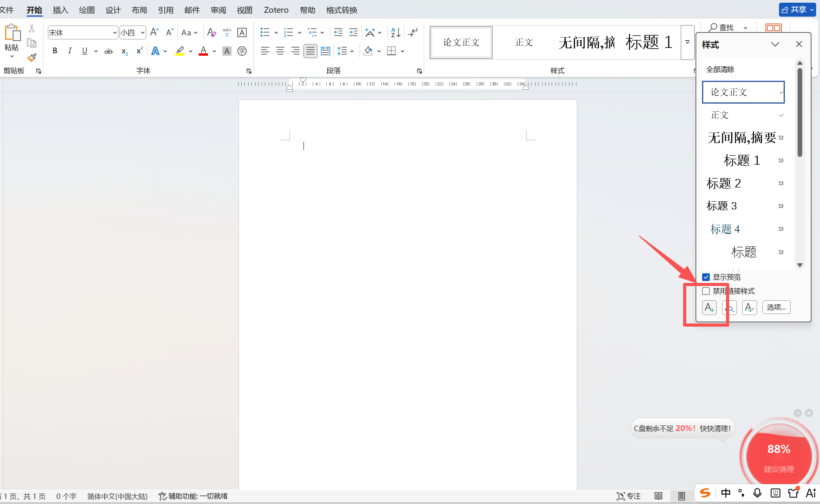Apply strikethrough formatting to text
This screenshot has width=820, height=504.
tap(109, 51)
